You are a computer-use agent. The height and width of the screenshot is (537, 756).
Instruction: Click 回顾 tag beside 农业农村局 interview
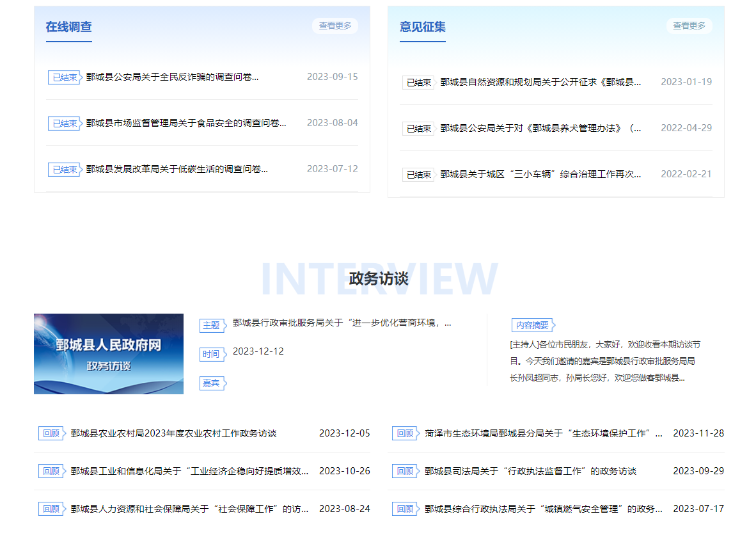(52, 433)
